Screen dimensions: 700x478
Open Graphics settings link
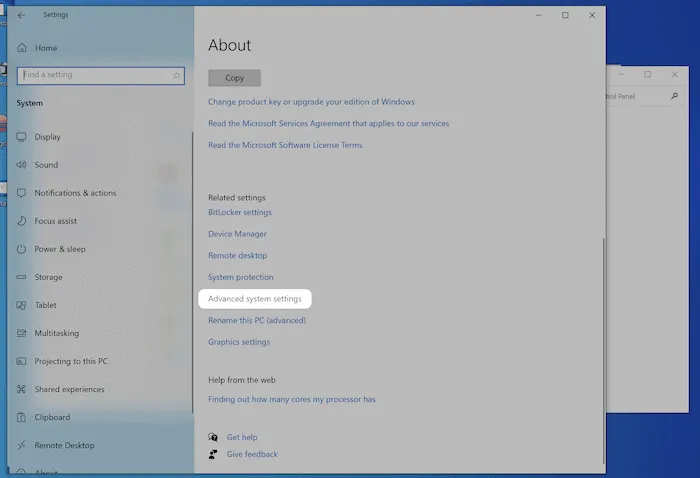[239, 342]
